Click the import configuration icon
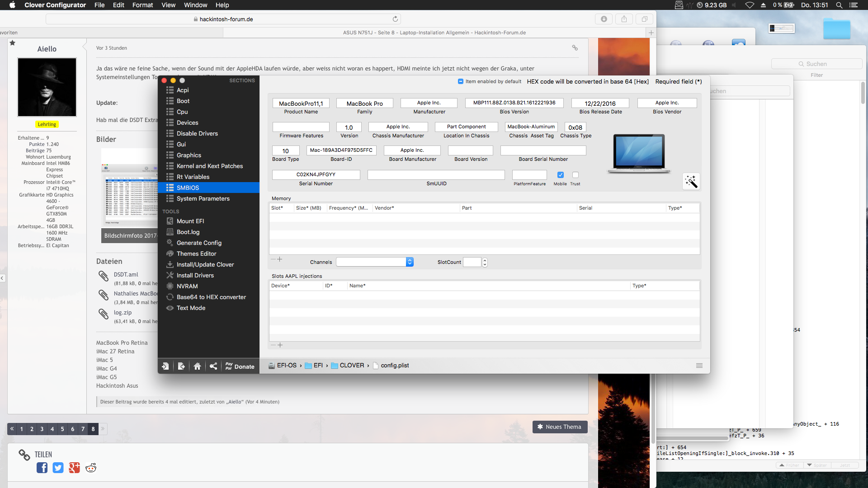Image resolution: width=868 pixels, height=488 pixels. point(165,366)
